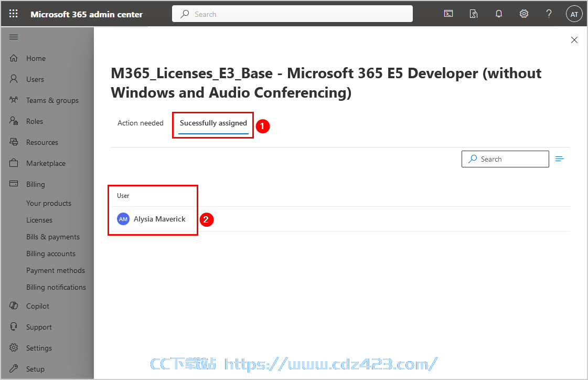
Task: Close the license details panel
Action: pos(574,40)
